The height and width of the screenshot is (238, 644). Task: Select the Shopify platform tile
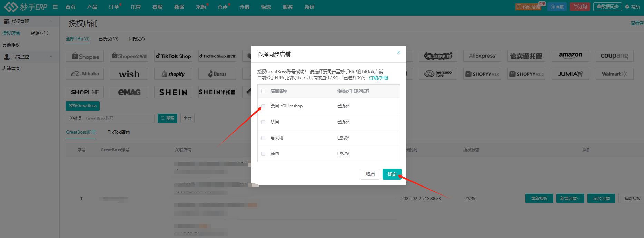pos(173,74)
